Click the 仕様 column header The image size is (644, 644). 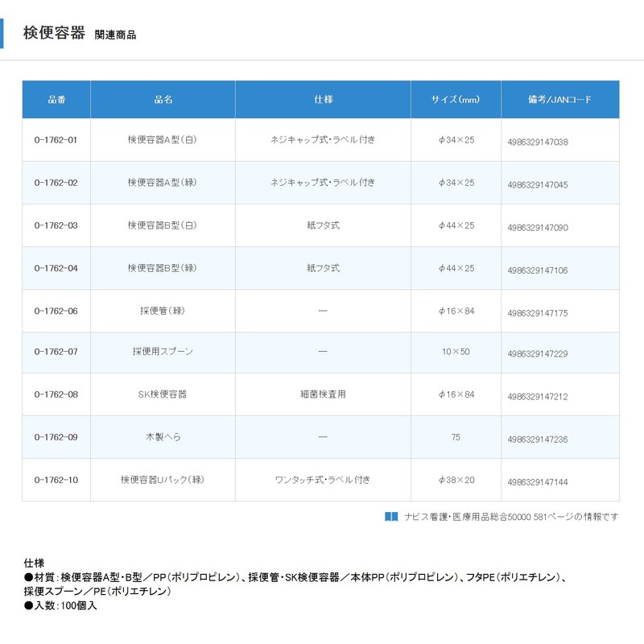(323, 100)
